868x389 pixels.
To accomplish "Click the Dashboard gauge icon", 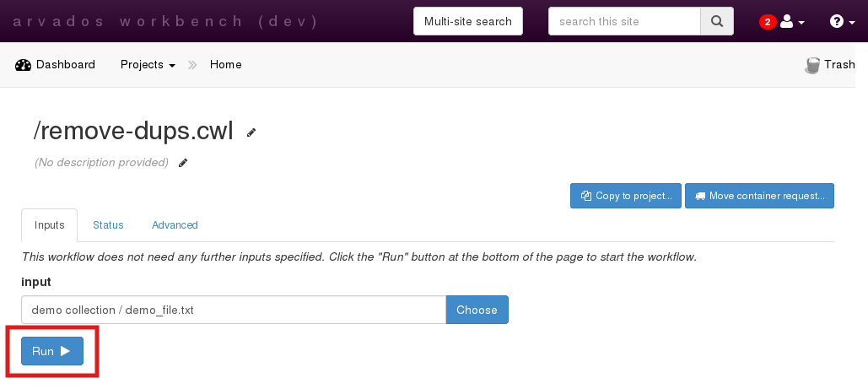I will pos(23,65).
